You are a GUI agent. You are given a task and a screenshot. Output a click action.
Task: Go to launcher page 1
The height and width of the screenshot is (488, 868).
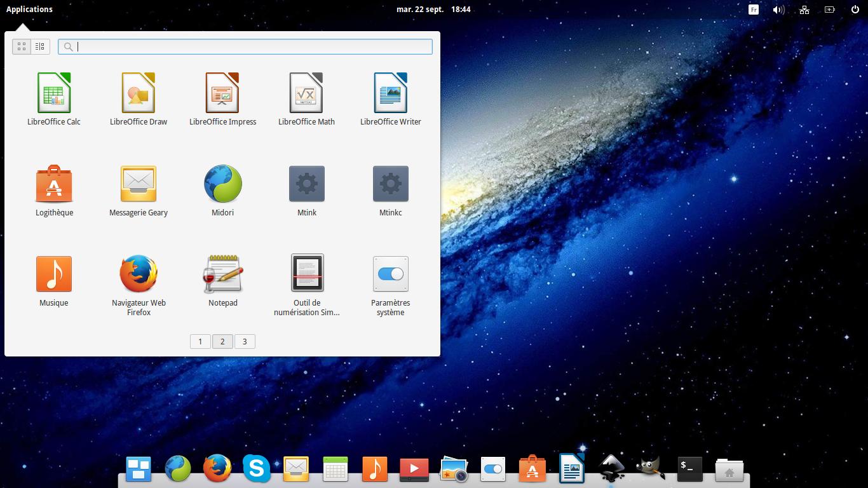200,342
